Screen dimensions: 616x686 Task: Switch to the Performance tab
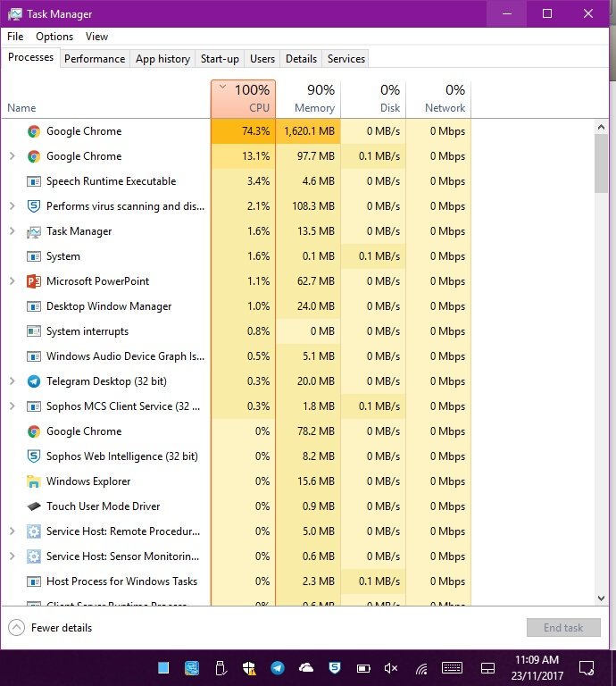(x=95, y=59)
